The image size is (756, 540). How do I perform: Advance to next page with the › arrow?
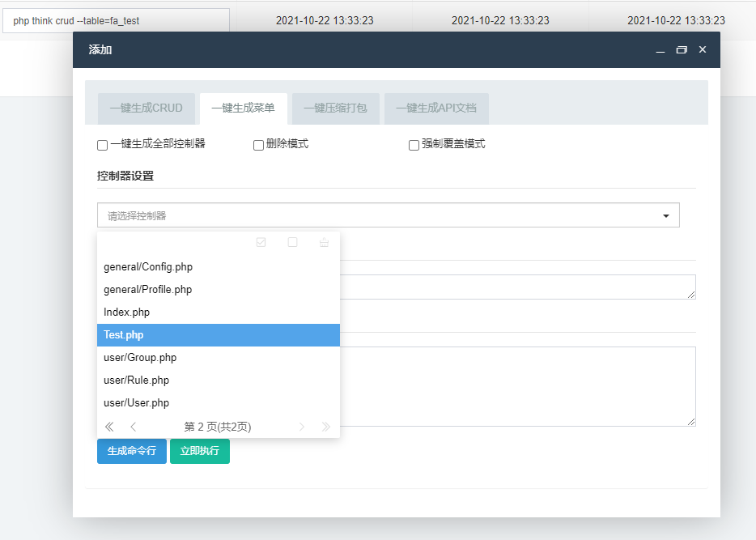pos(301,427)
